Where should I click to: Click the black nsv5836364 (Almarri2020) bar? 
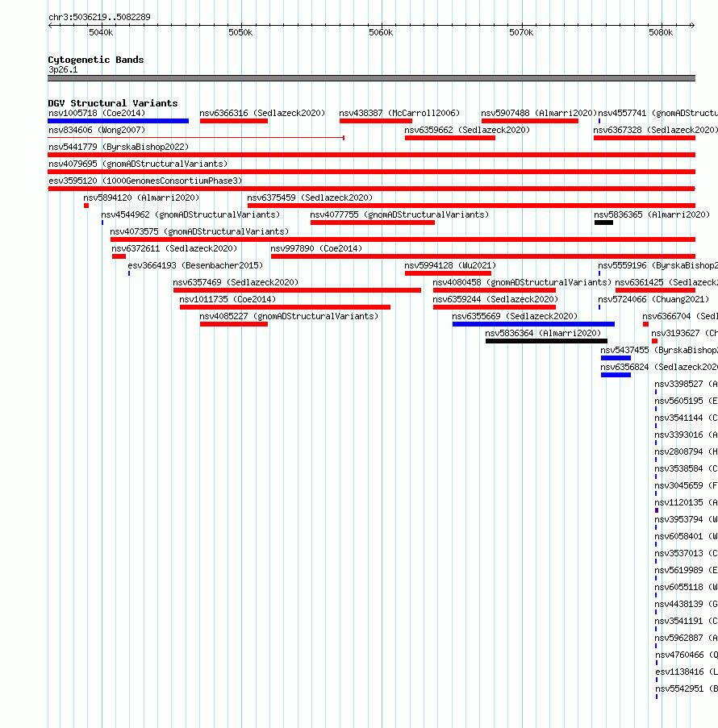(x=546, y=341)
